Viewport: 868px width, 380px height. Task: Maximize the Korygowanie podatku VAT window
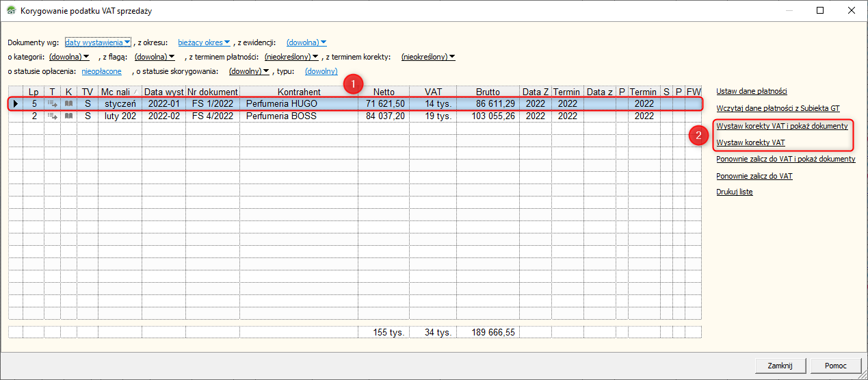point(820,10)
